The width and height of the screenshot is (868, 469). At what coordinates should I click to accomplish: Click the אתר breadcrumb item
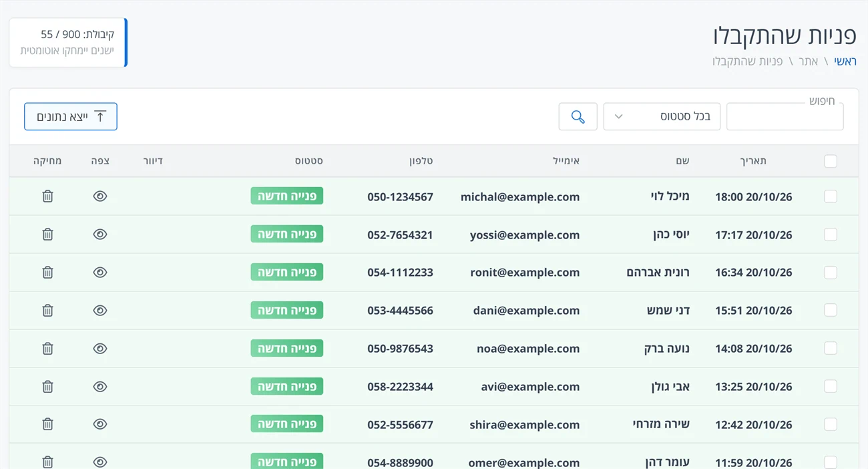click(809, 61)
